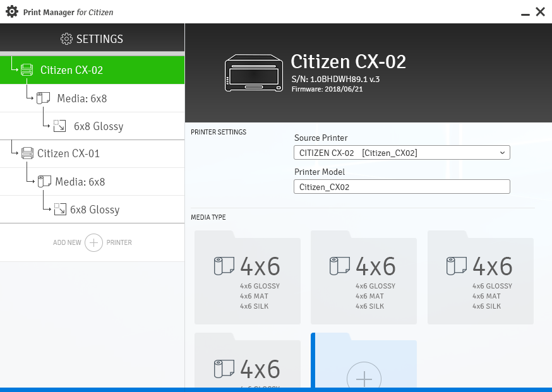Viewport: 552px width, 392px height.
Task: Click the printer icon on the Citizen CX-01 row
Action: (27, 153)
